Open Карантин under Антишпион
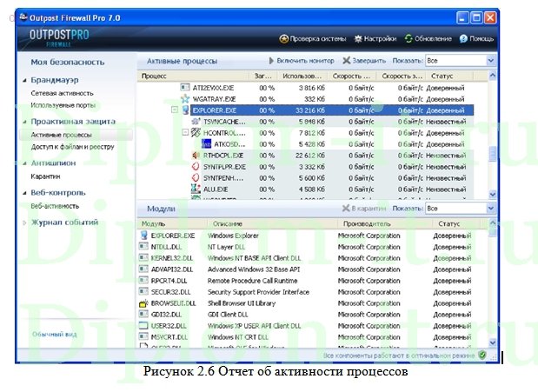Screen dimensions: 538x392 tap(45, 176)
